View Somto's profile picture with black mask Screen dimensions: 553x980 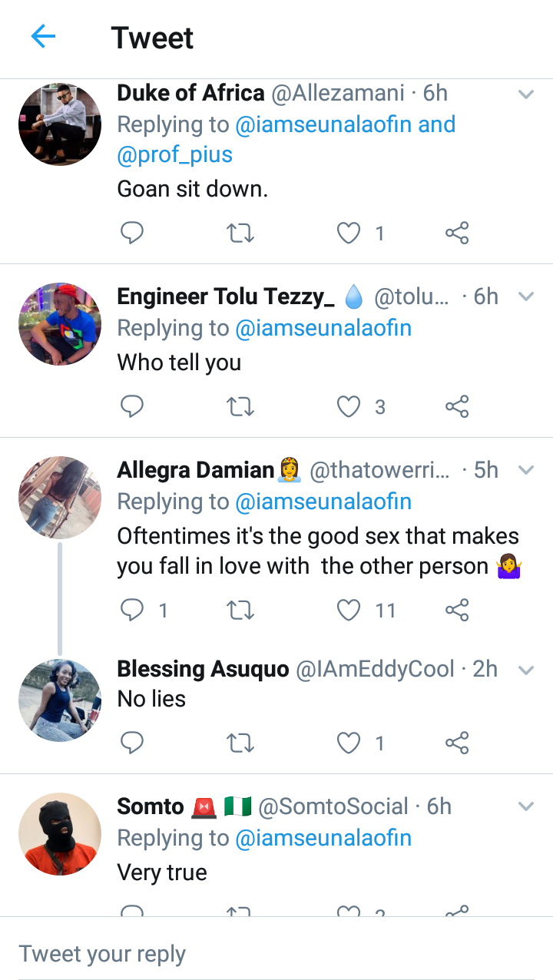pos(60,834)
